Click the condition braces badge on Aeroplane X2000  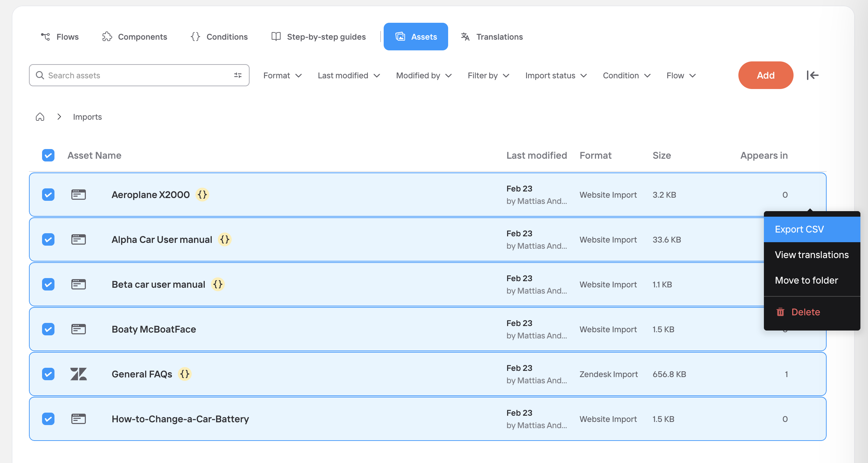202,195
